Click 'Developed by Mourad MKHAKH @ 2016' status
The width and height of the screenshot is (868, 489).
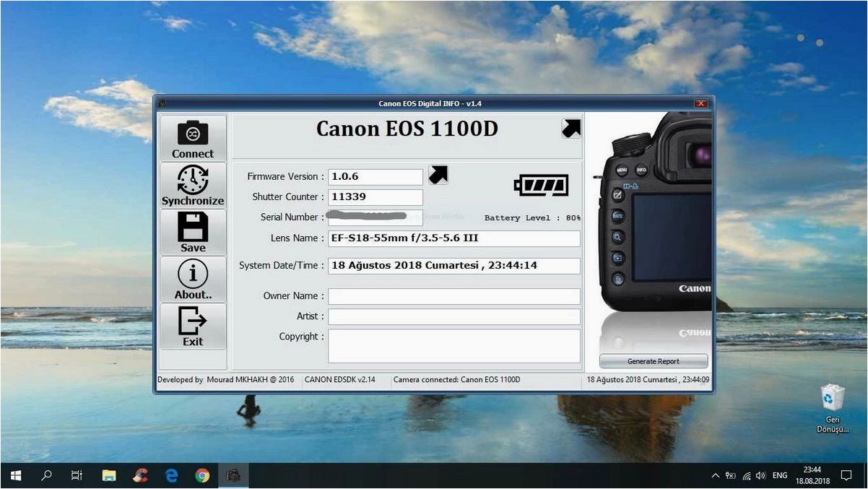[225, 379]
